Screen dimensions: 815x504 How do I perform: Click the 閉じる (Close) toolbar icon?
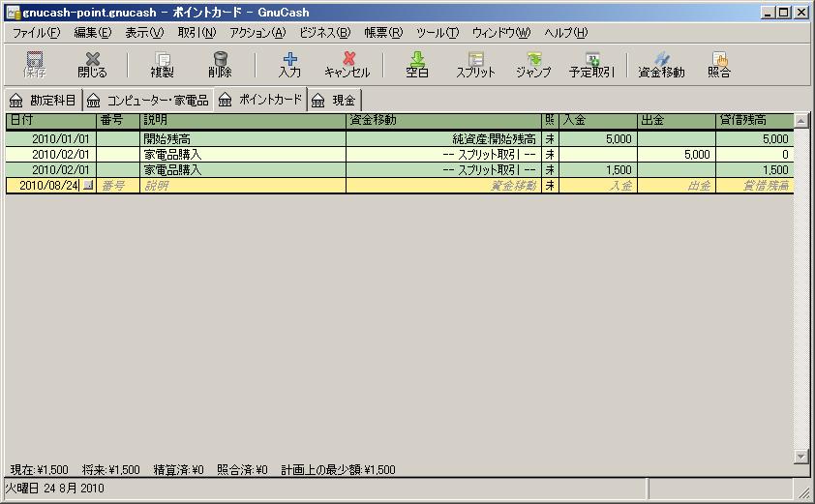point(92,65)
